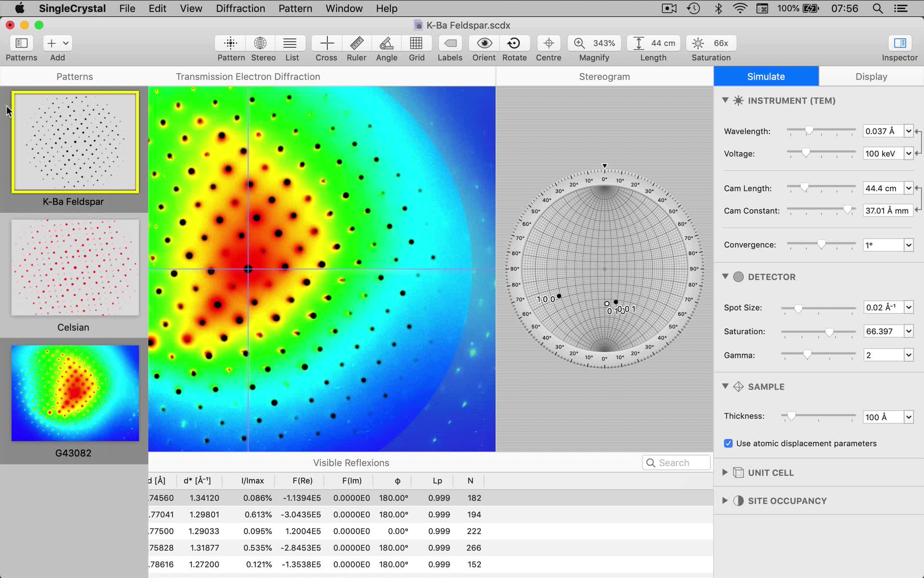Screen dimensions: 924x578
Task: Collapse the INSTRUMENT (TEM) section
Action: pos(726,100)
